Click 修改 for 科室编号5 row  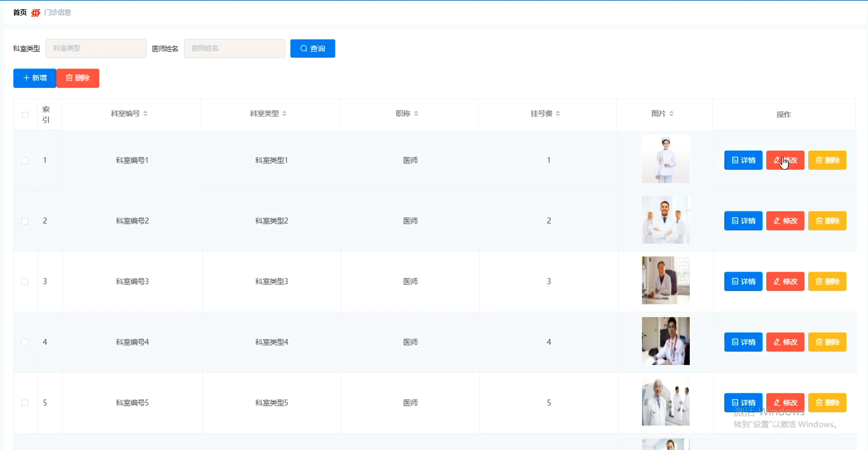pyautogui.click(x=785, y=403)
